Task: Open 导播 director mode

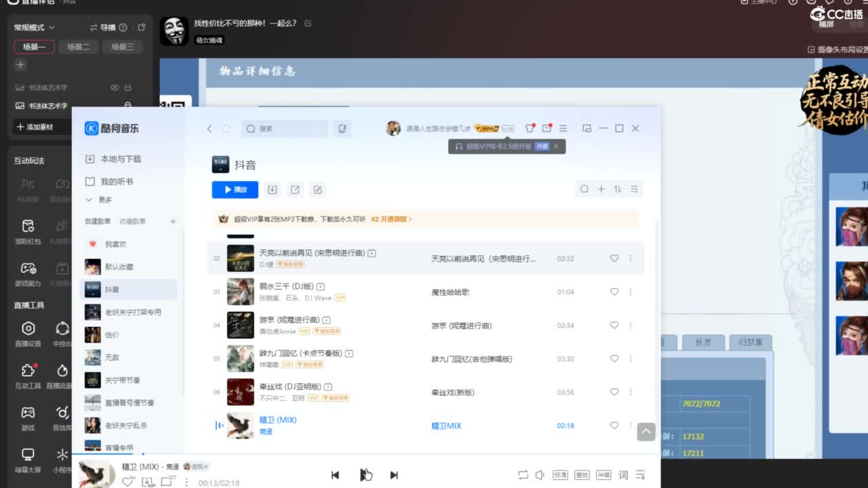Action: (103, 28)
